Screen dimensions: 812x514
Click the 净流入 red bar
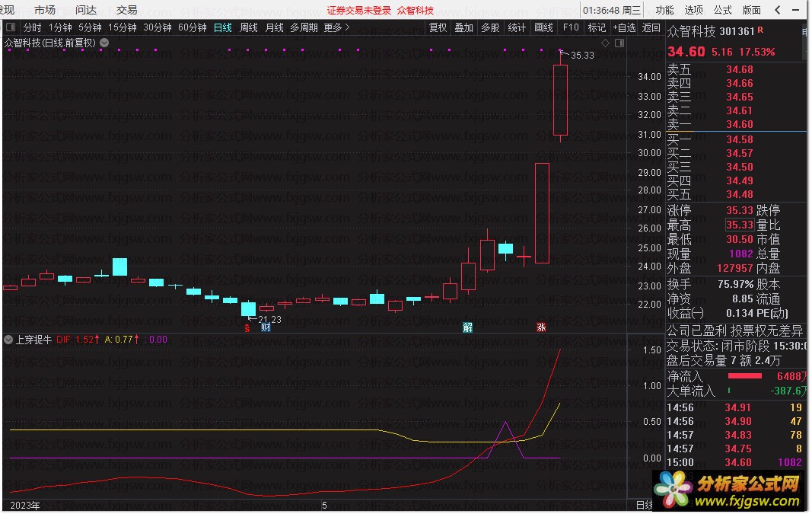[x=745, y=376]
